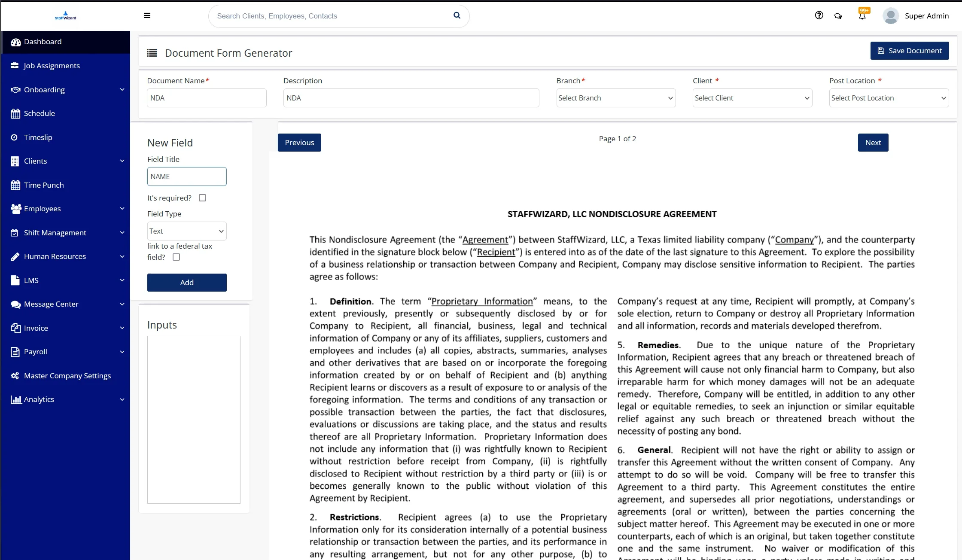Screen dimensions: 962x560
Task: Open Job Assignments in the sidebar
Action: click(x=52, y=66)
